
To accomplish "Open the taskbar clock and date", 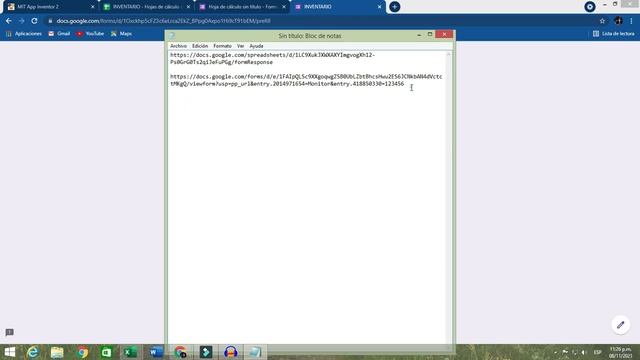I will tap(620, 352).
